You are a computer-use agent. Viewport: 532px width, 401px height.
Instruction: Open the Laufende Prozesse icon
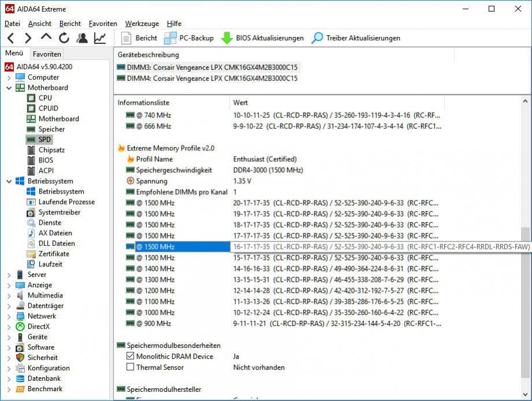[x=31, y=202]
